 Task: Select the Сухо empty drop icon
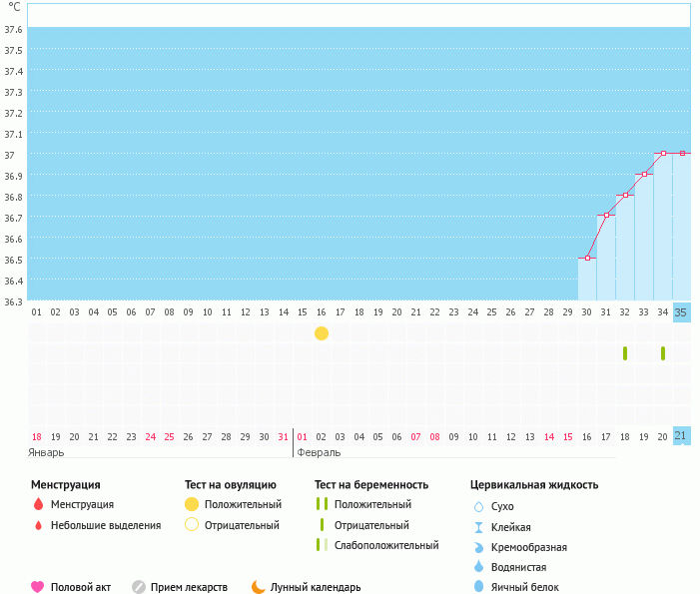coord(479,506)
